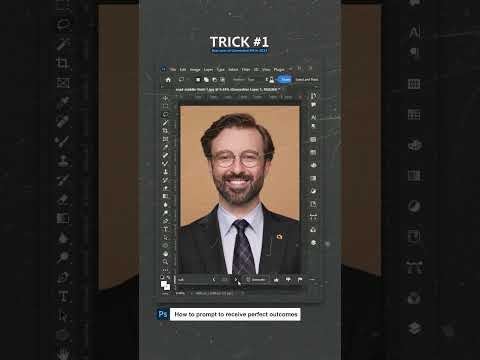Click the blue Share button
The image size is (480, 360).
point(285,79)
